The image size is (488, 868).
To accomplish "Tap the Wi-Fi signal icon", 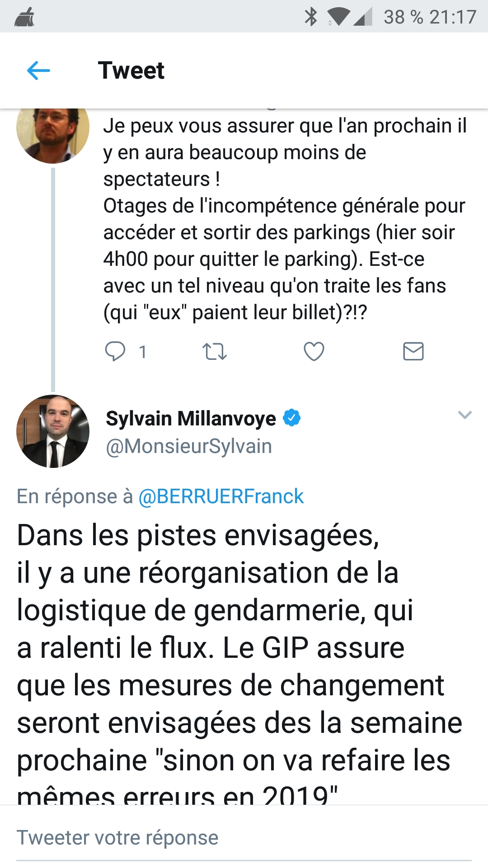I will pos(338,17).
